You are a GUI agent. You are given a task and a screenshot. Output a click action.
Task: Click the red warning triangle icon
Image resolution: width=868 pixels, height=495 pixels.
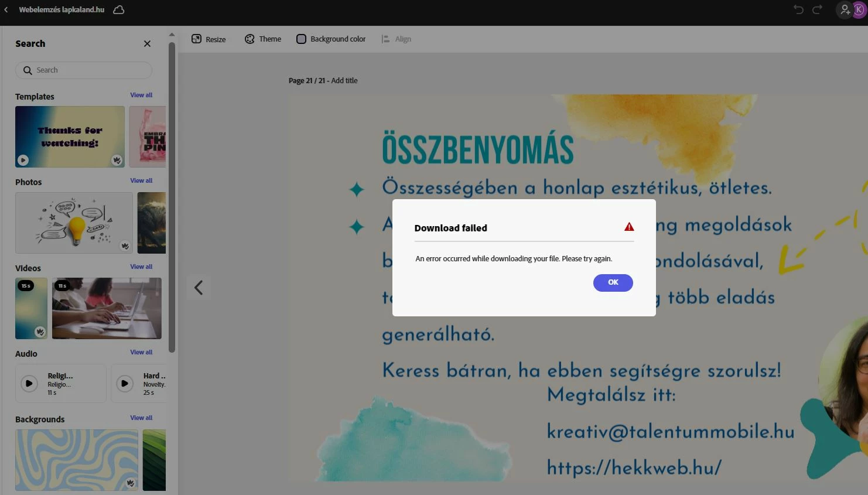(629, 227)
